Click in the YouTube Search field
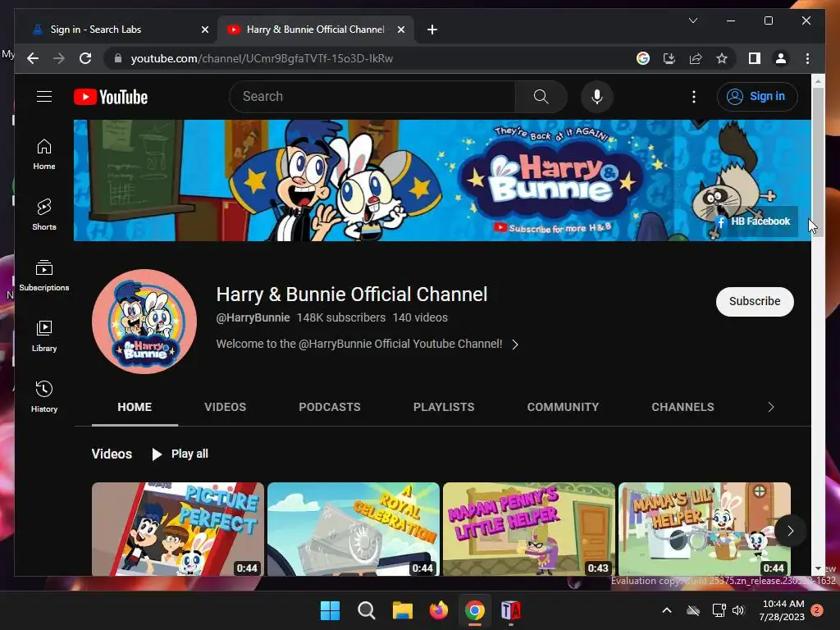The width and height of the screenshot is (840, 630). tap(372, 97)
